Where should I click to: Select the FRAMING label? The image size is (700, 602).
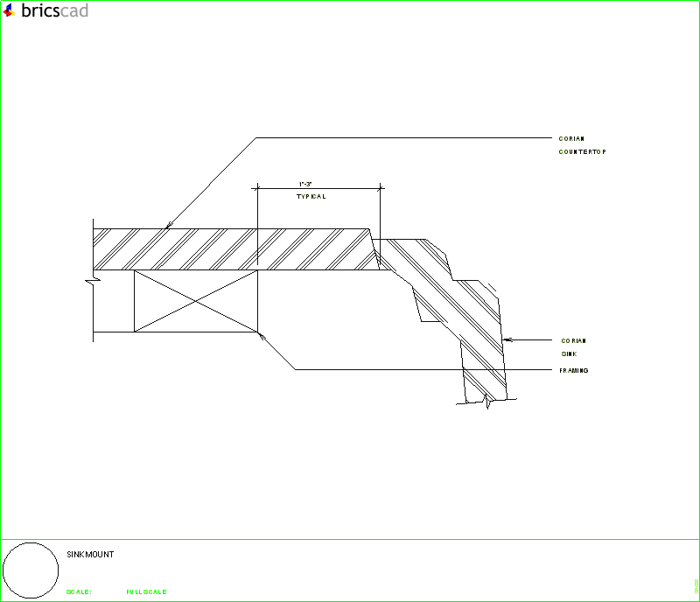(x=574, y=371)
